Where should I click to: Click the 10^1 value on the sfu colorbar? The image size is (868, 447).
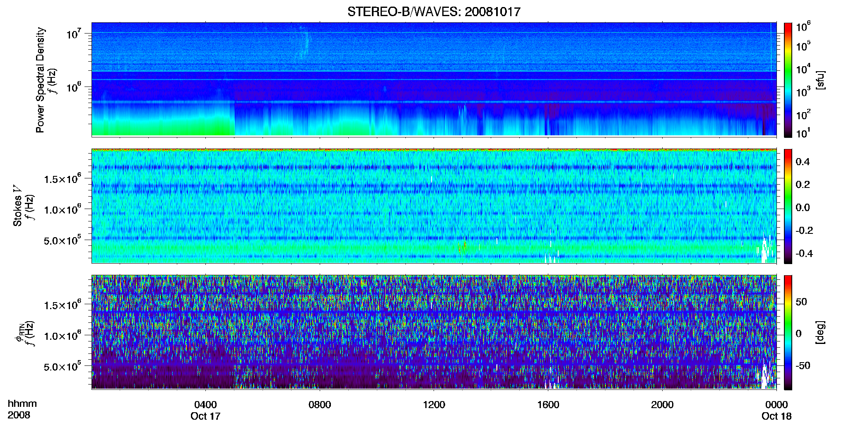[x=803, y=133]
